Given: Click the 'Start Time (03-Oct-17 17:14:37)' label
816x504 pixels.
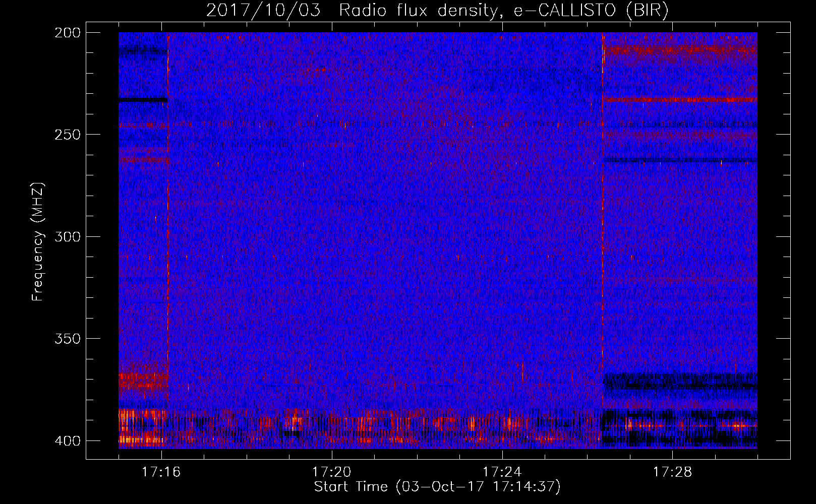Looking at the screenshot, I should coord(437,487).
